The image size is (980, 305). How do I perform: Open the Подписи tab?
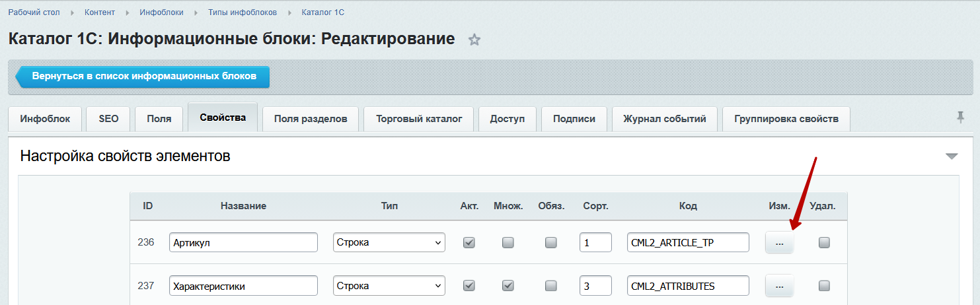coord(574,119)
